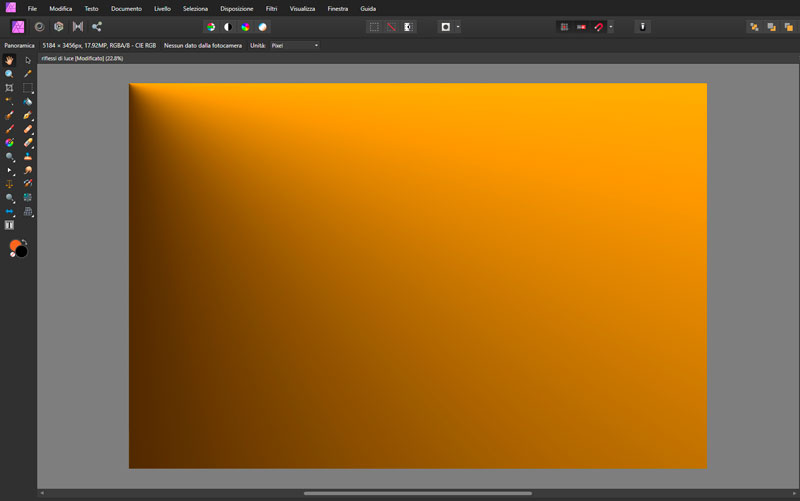Toggle Quick Mask mode

(445, 27)
